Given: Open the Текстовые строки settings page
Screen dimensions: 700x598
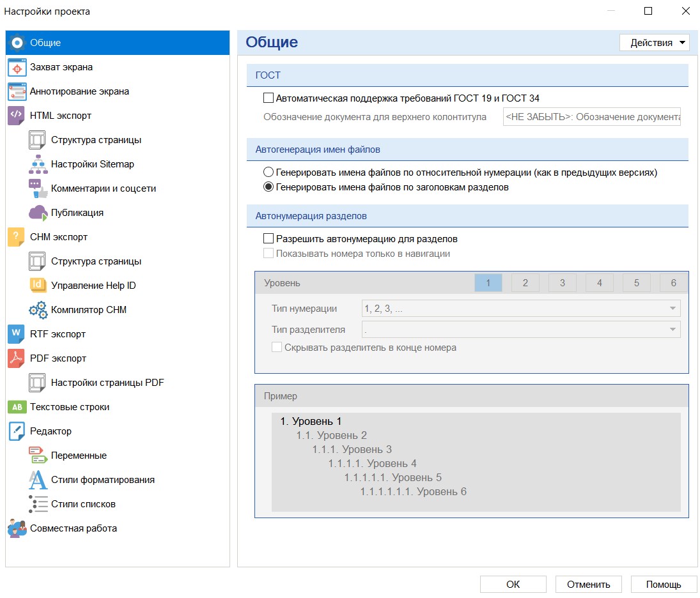Looking at the screenshot, I should (x=70, y=407).
